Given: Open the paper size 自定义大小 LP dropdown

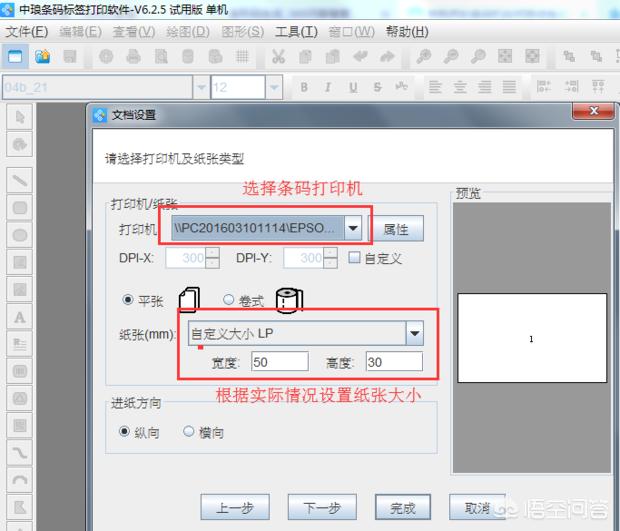Looking at the screenshot, I should pyautogui.click(x=414, y=333).
